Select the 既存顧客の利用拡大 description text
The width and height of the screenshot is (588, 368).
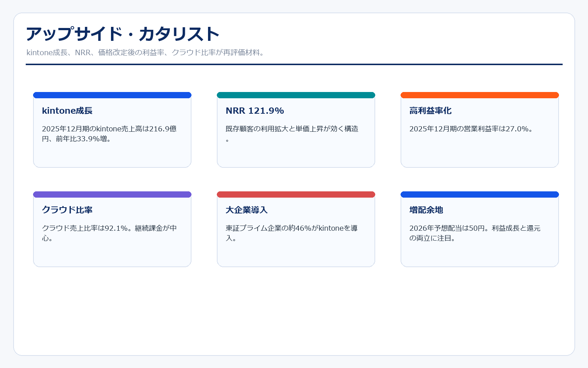292,134
